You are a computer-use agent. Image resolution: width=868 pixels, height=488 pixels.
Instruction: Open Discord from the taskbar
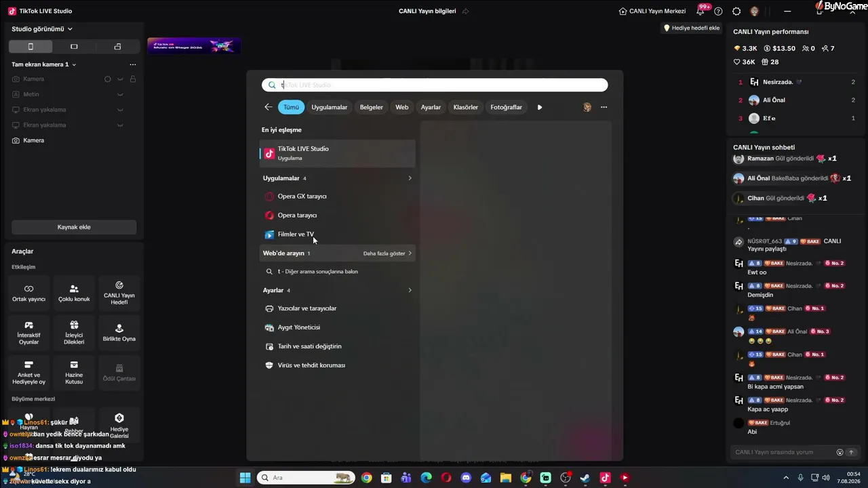tap(466, 478)
